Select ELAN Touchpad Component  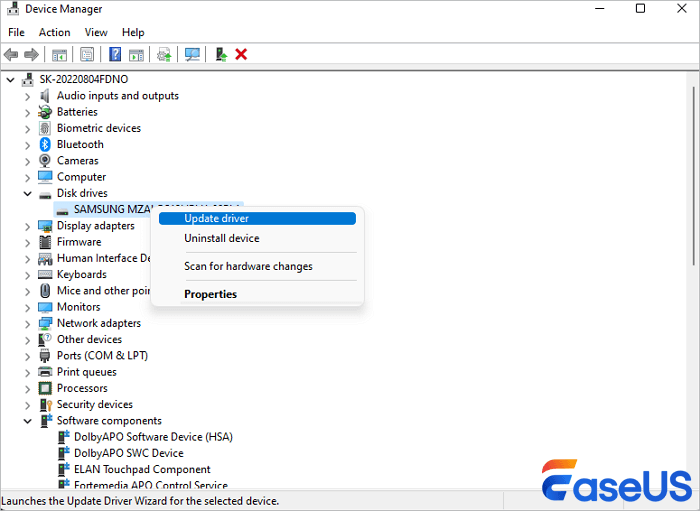coord(142,469)
